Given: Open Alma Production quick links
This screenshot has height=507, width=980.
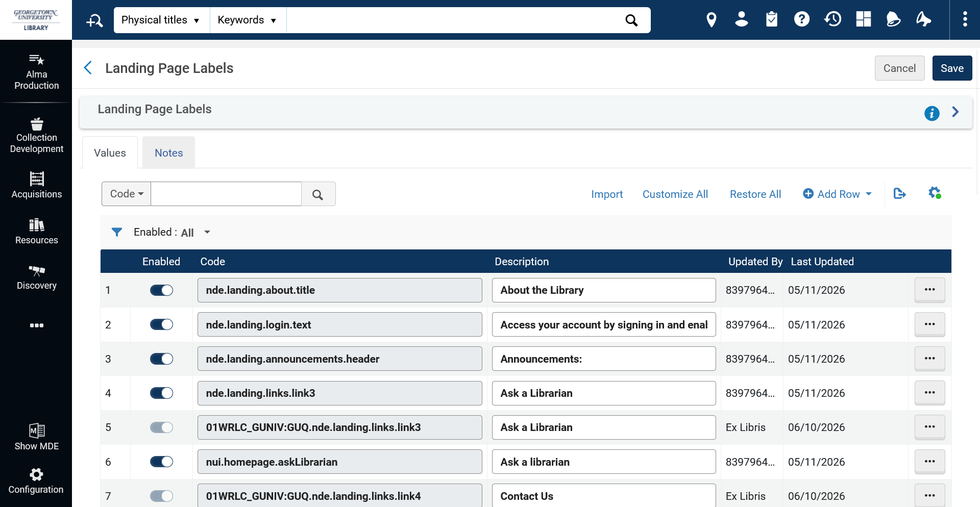Looking at the screenshot, I should click(x=36, y=72).
